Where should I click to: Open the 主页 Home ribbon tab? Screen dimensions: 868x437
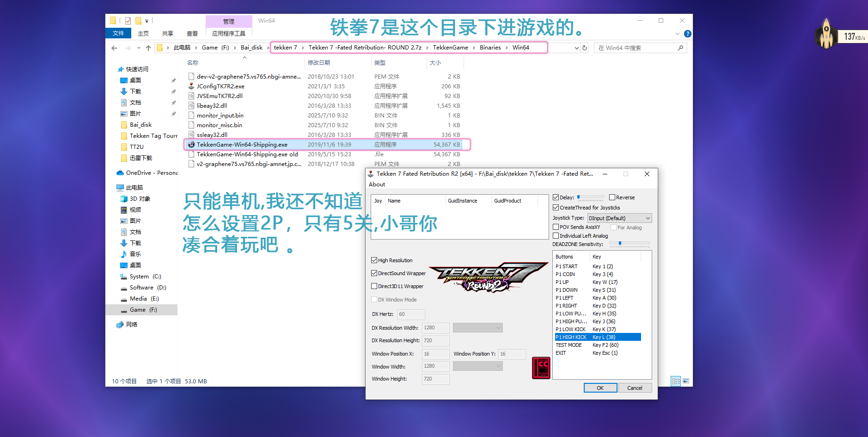point(143,33)
